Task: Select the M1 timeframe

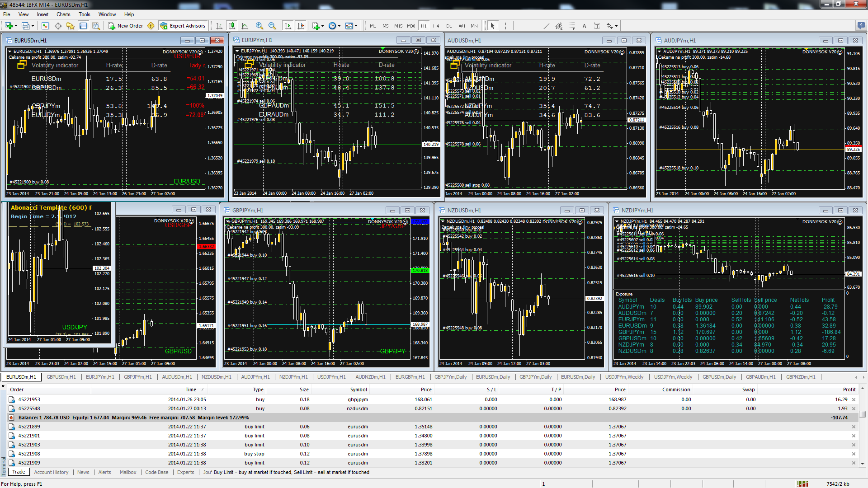Action: pyautogui.click(x=373, y=26)
